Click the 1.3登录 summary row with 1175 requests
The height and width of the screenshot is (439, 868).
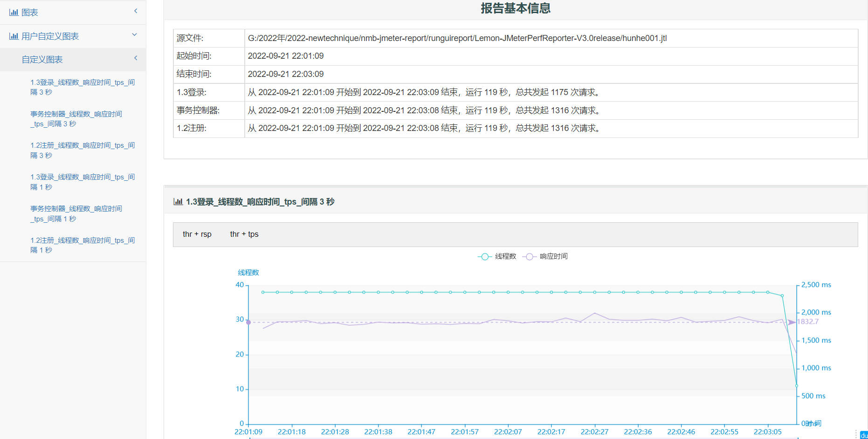[515, 92]
